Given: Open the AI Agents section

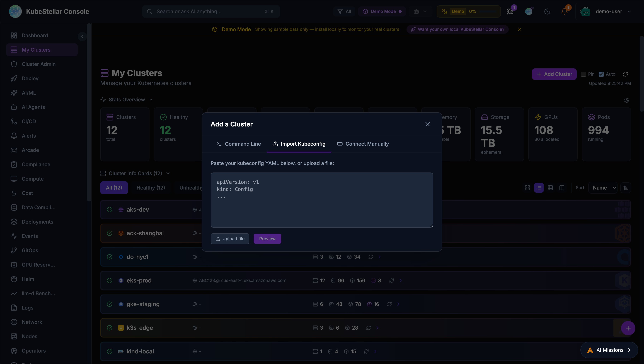Looking at the screenshot, I should 33,107.
